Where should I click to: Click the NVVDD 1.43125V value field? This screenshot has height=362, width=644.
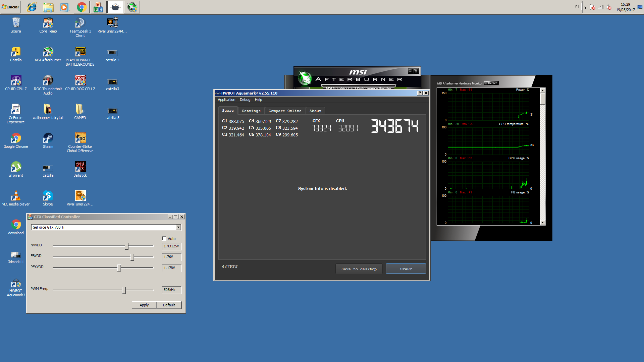171,246
